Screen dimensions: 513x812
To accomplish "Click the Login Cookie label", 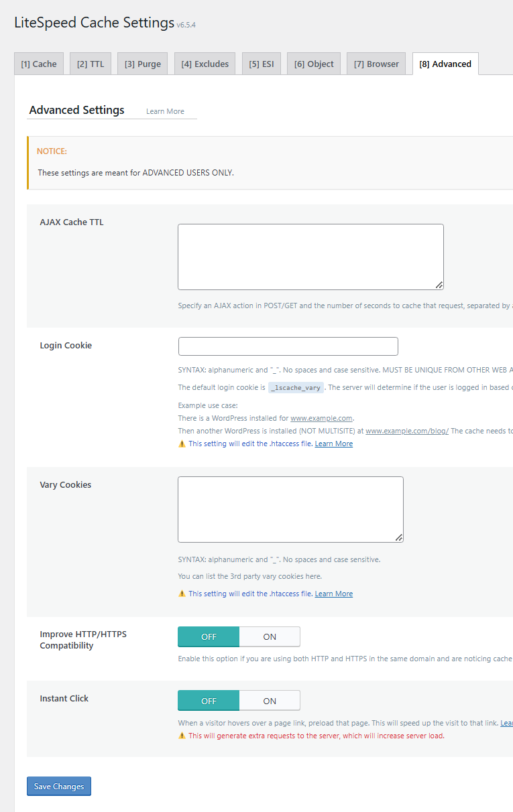I will click(x=66, y=346).
